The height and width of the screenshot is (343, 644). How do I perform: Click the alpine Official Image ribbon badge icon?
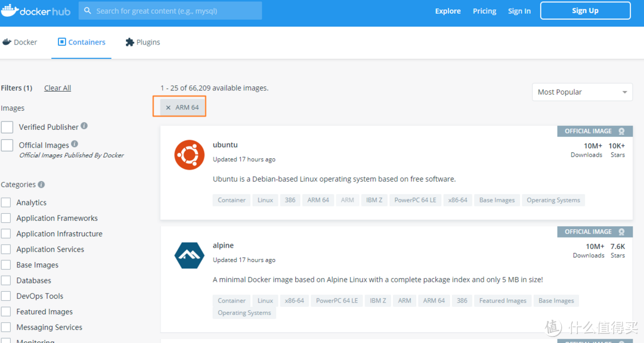[x=621, y=232]
